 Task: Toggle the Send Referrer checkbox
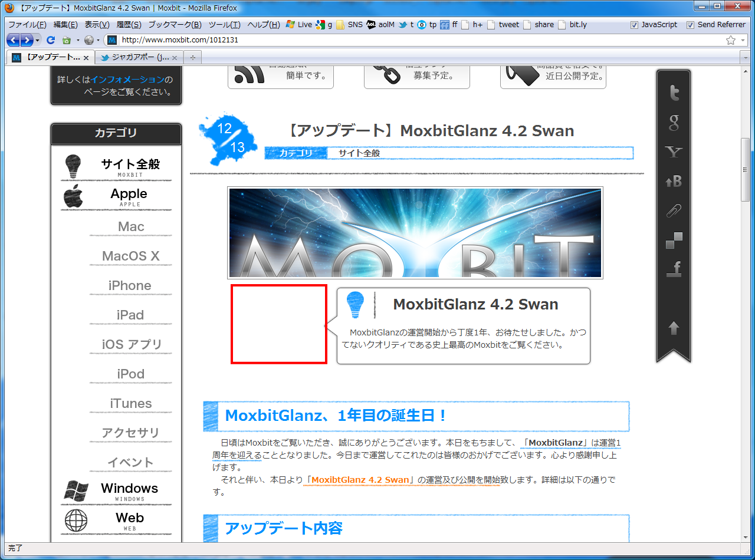(691, 25)
